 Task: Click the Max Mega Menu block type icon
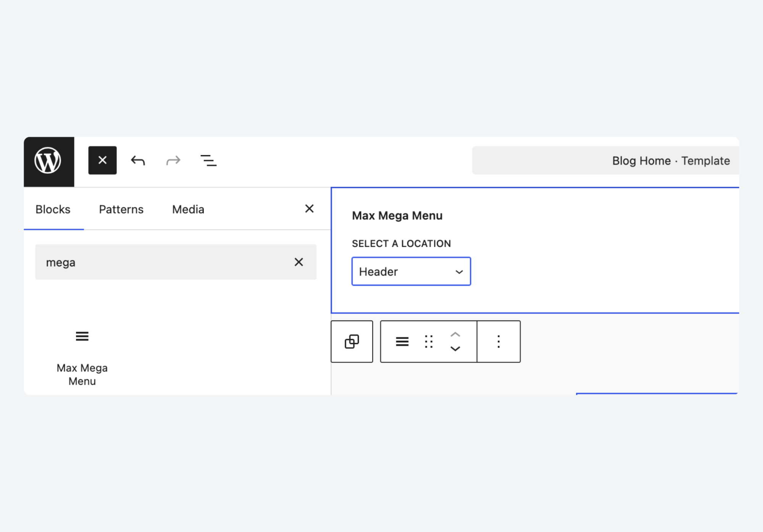click(x=402, y=342)
